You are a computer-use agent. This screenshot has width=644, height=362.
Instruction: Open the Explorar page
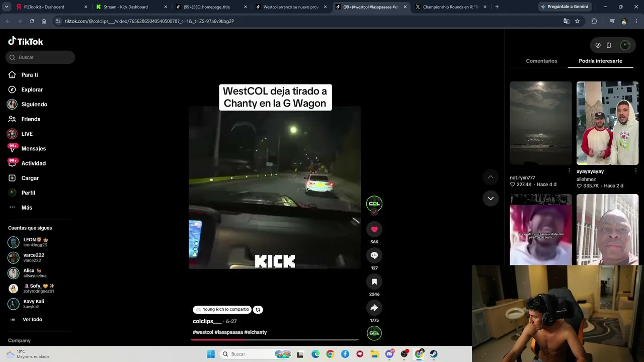(x=32, y=89)
